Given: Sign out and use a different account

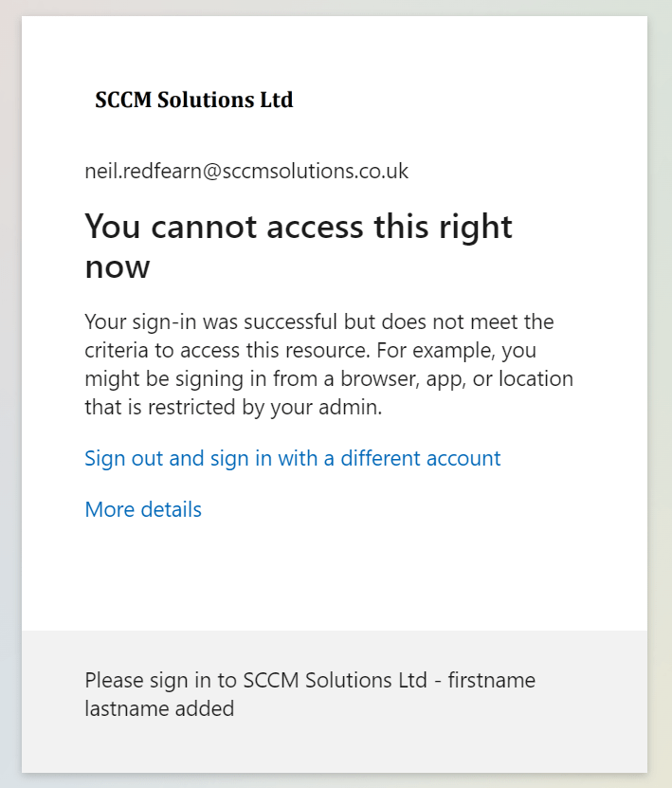Looking at the screenshot, I should click(292, 458).
